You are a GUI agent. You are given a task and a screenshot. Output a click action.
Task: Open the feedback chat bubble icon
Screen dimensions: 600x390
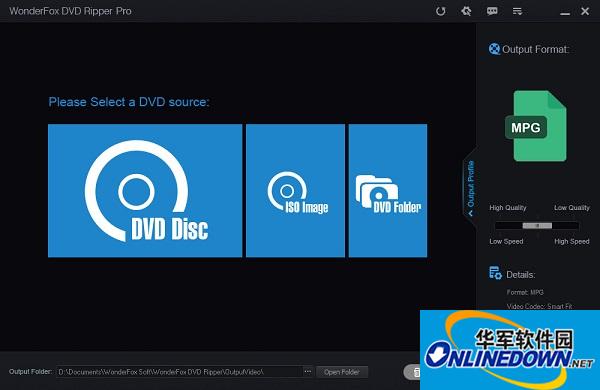tap(492, 11)
